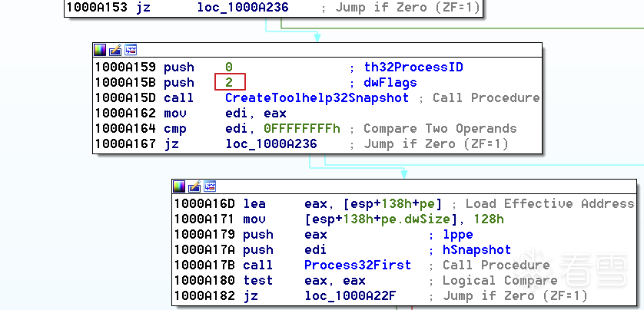Select push 0 operand value

(229, 68)
